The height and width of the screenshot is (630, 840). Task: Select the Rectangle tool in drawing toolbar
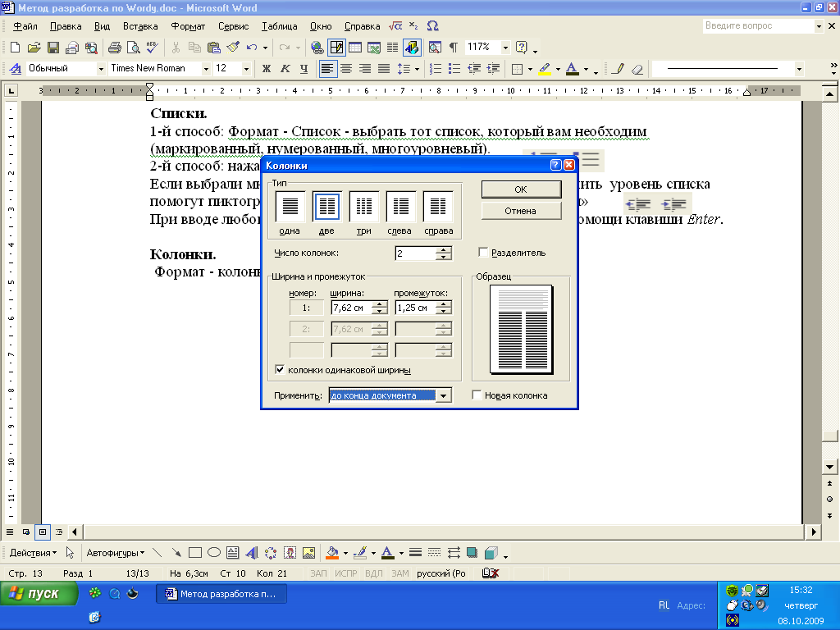(195, 553)
